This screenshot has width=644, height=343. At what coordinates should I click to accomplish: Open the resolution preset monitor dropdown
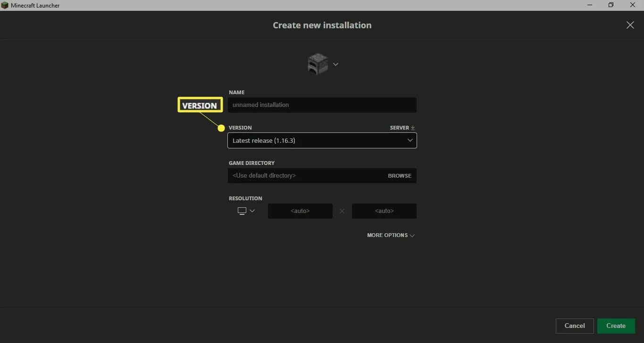[x=246, y=211]
